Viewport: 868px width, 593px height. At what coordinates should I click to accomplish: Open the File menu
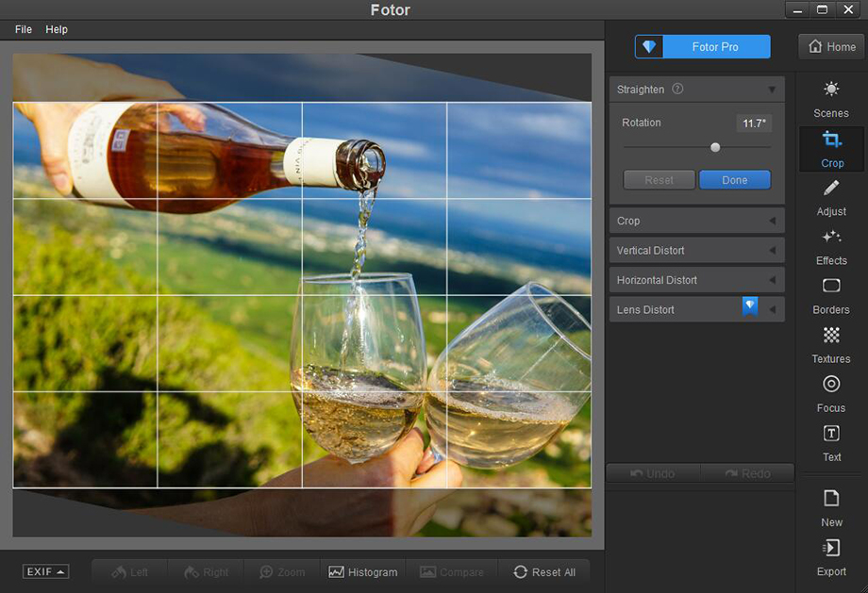tap(22, 29)
